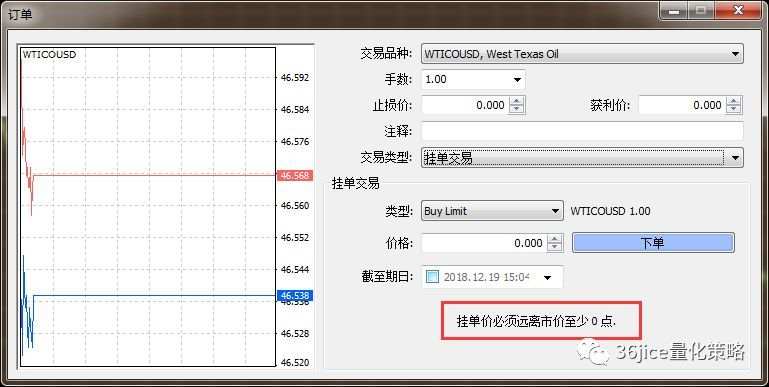Click the 挂单价必须远离市价 notice text
769x387 pixels.
tap(536, 322)
